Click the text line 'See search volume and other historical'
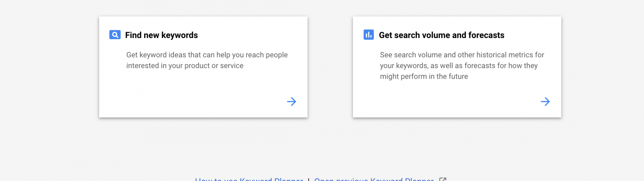The image size is (644, 181). (462, 55)
